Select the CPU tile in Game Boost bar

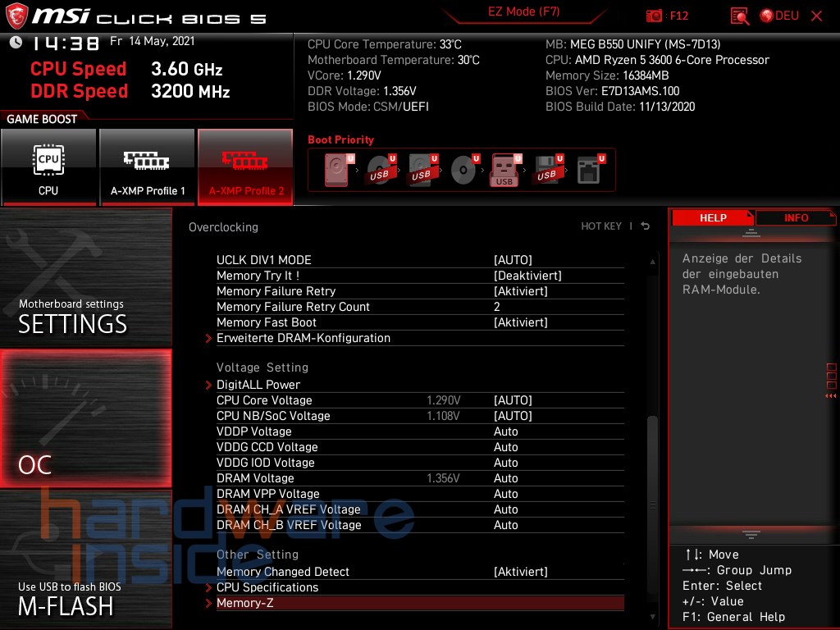[49, 167]
